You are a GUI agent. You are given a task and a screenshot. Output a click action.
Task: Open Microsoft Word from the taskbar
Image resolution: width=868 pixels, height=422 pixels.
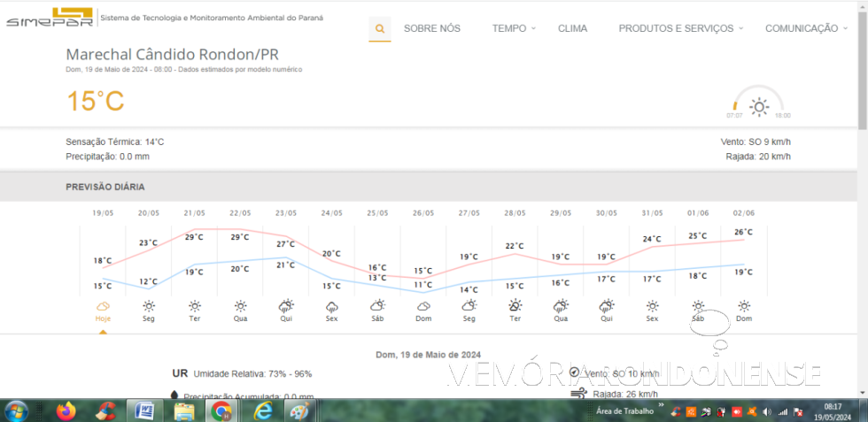[x=144, y=410]
